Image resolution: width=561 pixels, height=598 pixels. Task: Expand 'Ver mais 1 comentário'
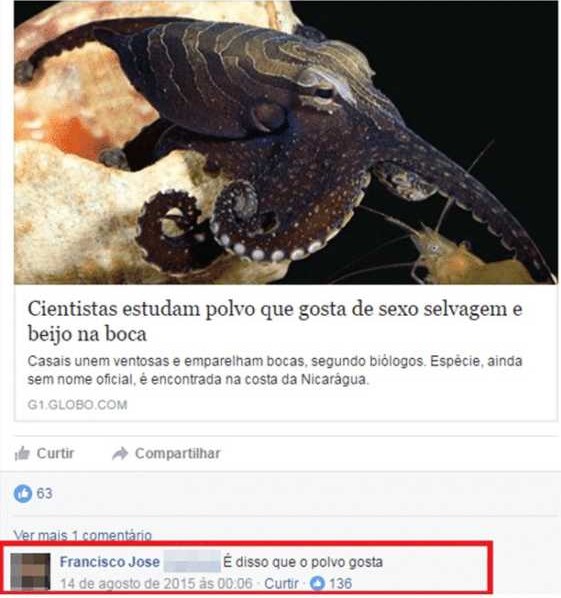(83, 535)
